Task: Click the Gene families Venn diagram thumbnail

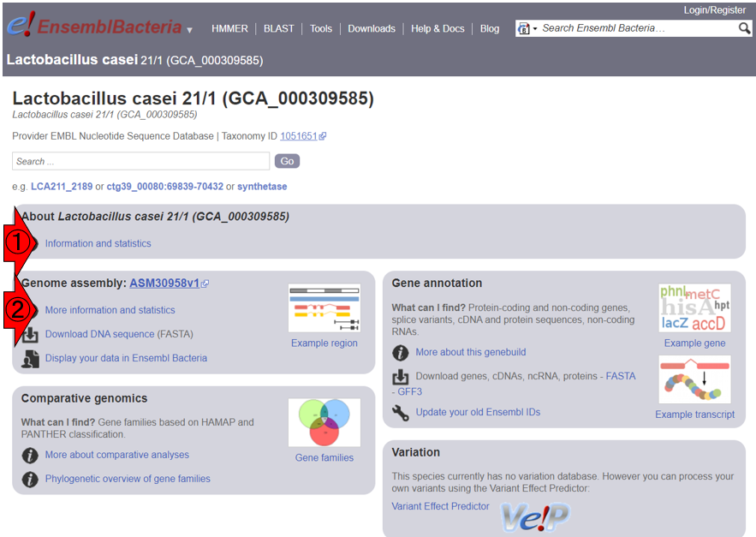Action: 324,422
